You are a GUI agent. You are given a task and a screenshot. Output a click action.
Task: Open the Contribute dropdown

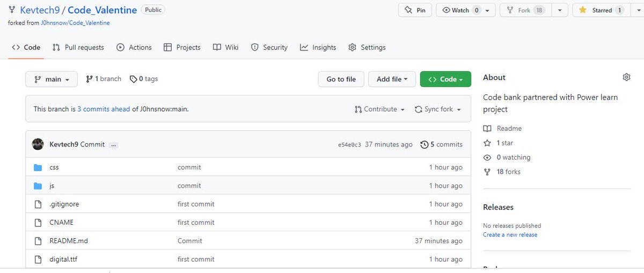[x=379, y=109]
